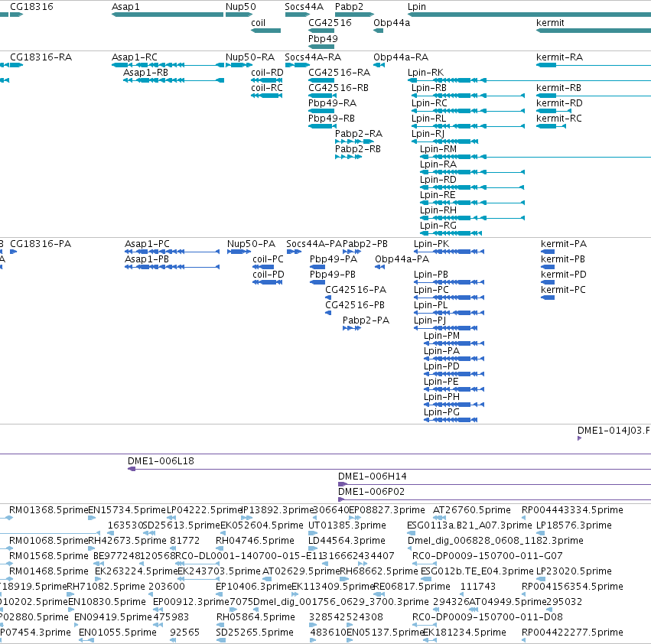Click the Asap1-PC protein label
The height and width of the screenshot is (644, 651).
(147, 244)
